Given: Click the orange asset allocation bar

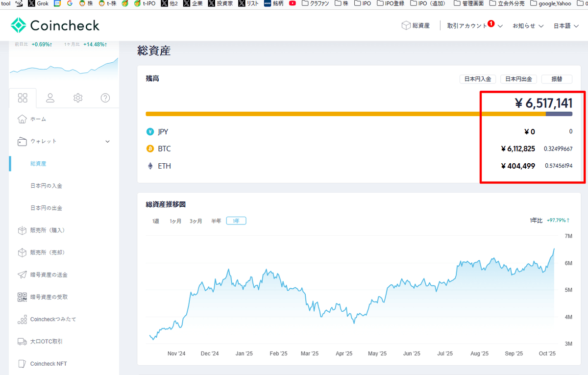Looking at the screenshot, I should [x=343, y=114].
